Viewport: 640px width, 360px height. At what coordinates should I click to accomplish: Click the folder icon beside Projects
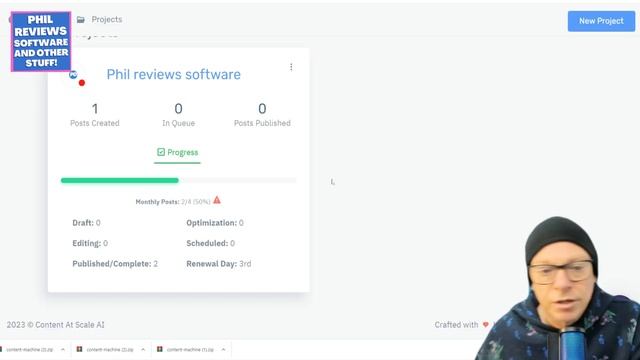coord(81,20)
